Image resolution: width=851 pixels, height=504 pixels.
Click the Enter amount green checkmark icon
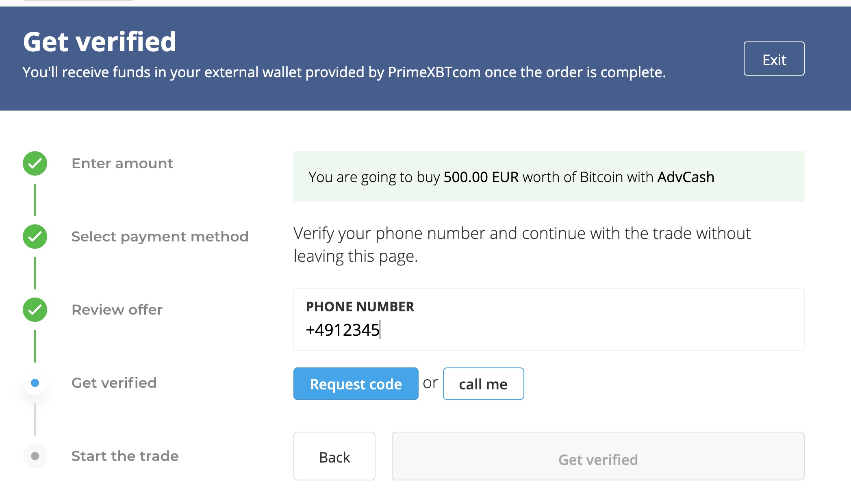(x=35, y=163)
